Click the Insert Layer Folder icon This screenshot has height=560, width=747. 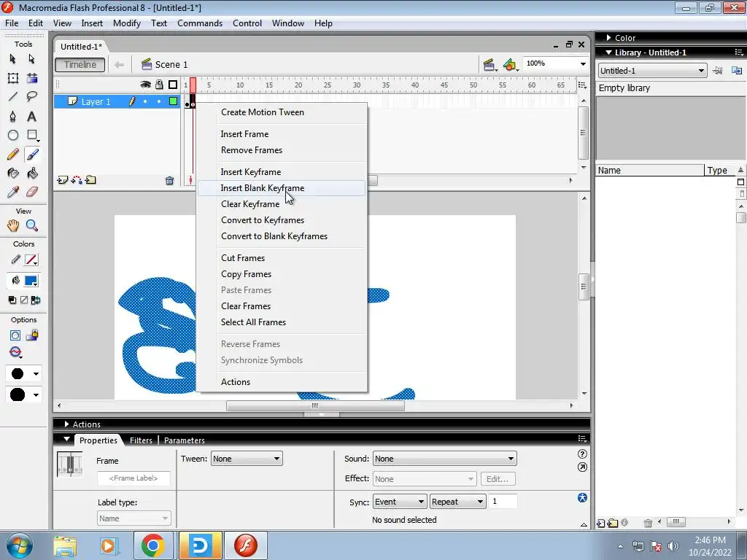[90, 180]
